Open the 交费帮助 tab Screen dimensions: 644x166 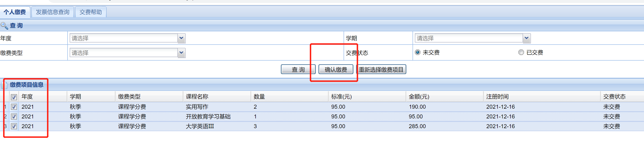coord(91,12)
